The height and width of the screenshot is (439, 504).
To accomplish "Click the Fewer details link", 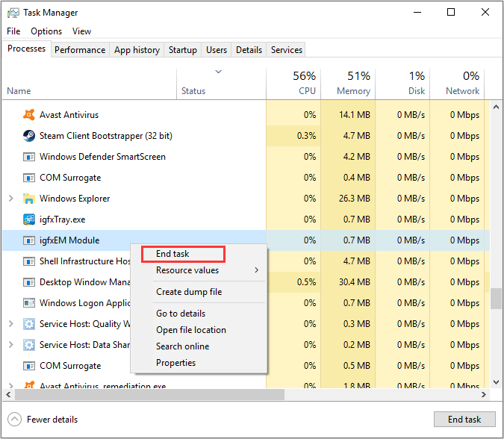I will click(52, 420).
